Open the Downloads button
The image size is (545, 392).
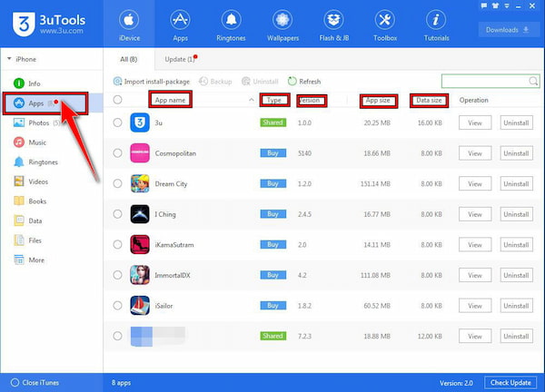click(508, 30)
